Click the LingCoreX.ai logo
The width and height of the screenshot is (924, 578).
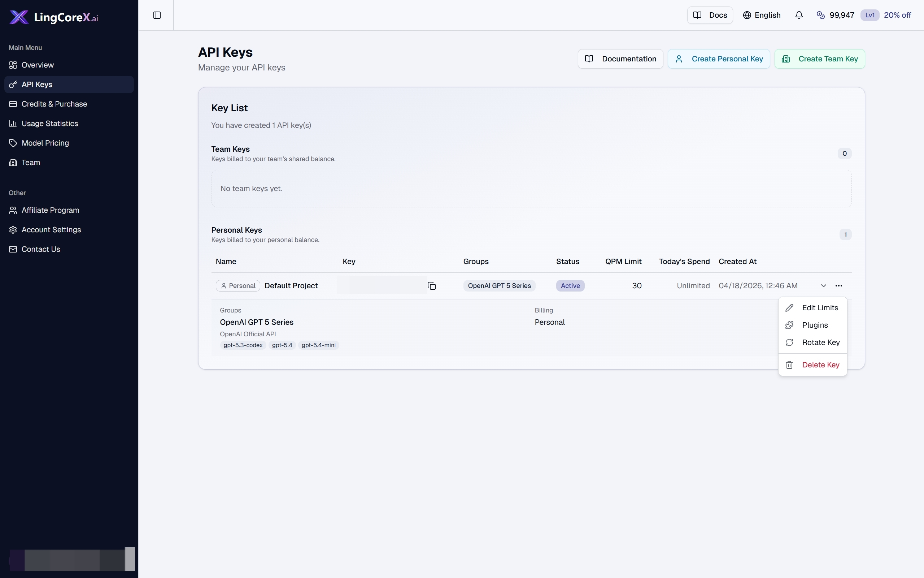click(53, 17)
